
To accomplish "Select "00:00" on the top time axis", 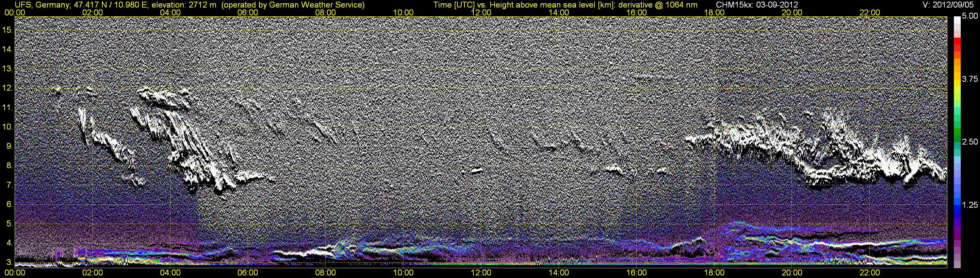I will 15,12.
